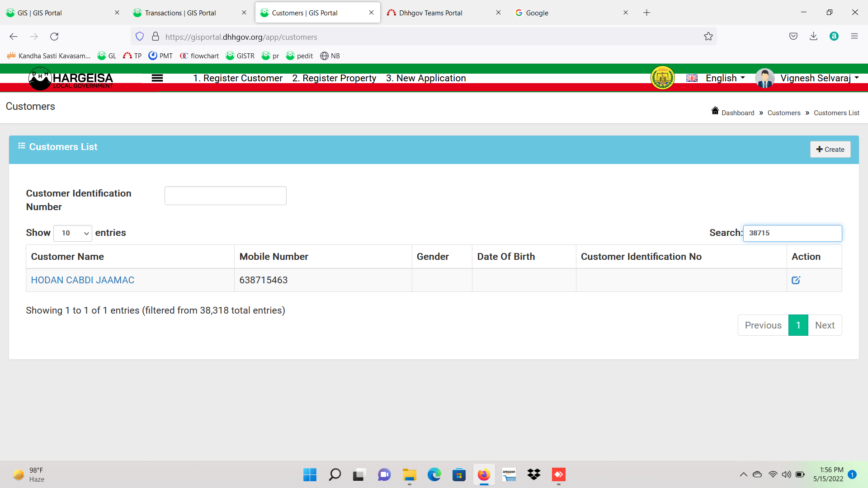Go back to the previous page

14,37
